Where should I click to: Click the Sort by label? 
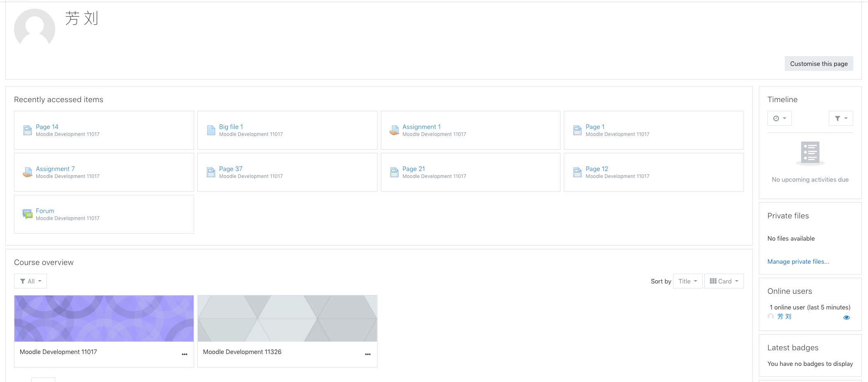pos(661,281)
